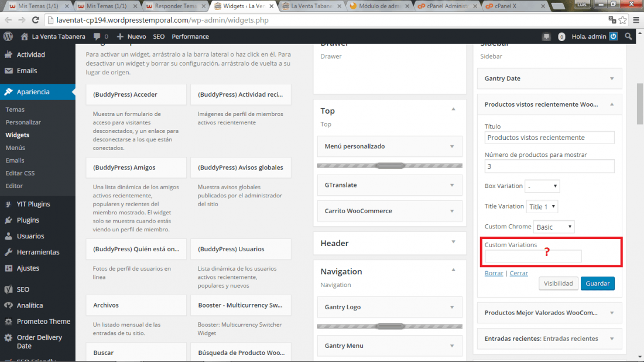This screenshot has height=362, width=644.
Task: Click the Título text field
Action: point(550,138)
